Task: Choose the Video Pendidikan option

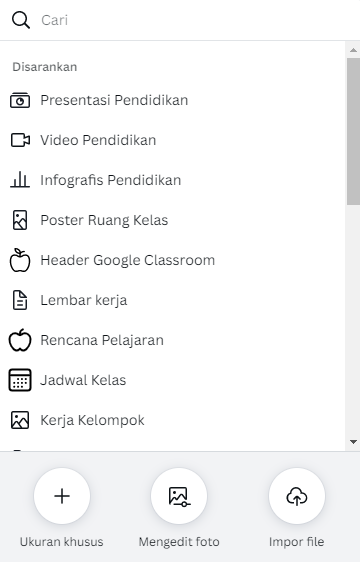Action: click(x=172, y=140)
